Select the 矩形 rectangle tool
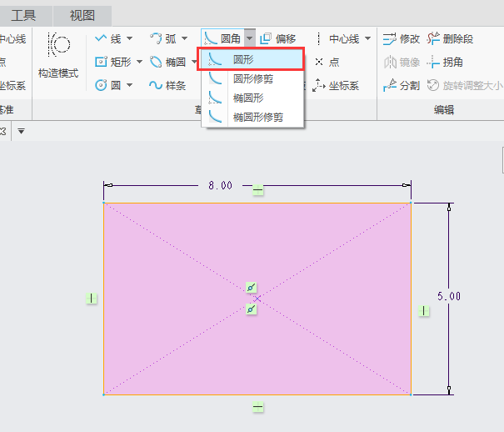 tap(113, 62)
